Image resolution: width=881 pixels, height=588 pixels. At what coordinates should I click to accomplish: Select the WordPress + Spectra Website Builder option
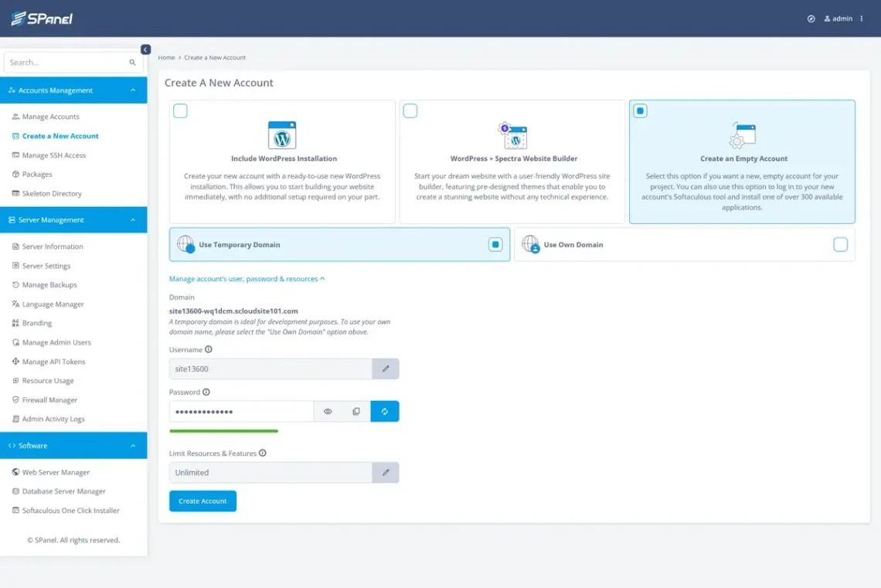[x=410, y=110]
